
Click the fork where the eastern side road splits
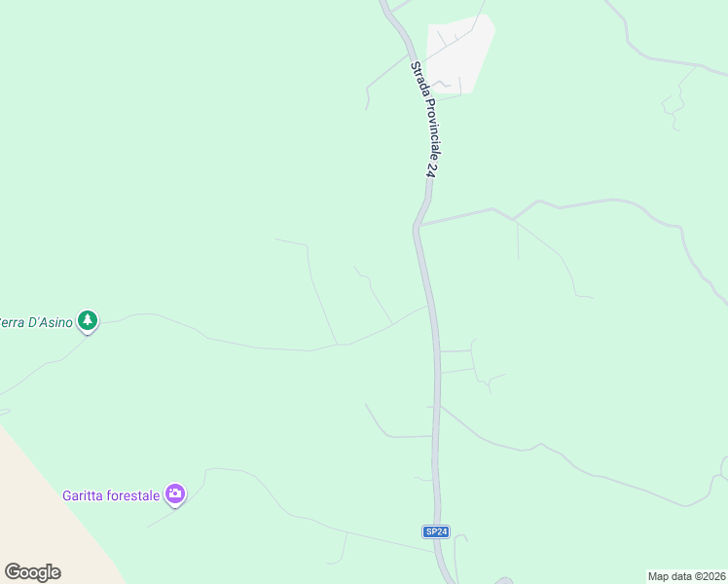pyautogui.click(x=514, y=220)
